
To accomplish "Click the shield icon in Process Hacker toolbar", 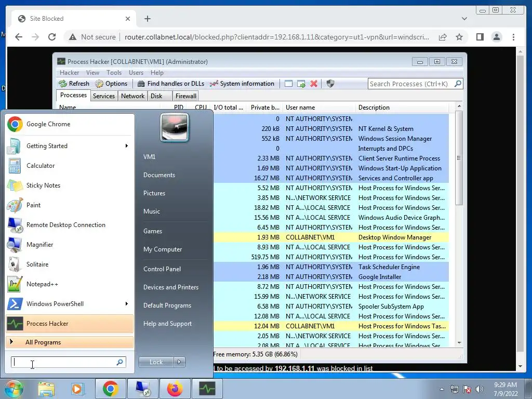I will [x=330, y=84].
